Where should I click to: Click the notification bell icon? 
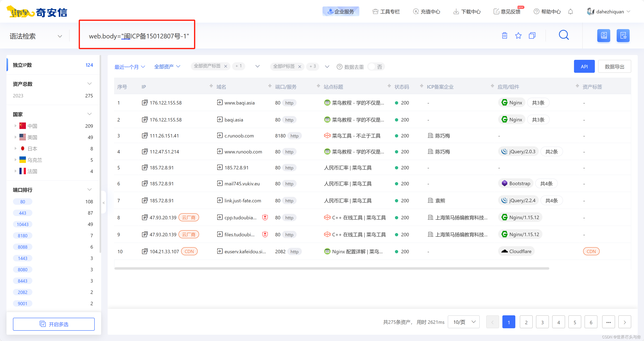click(x=570, y=12)
